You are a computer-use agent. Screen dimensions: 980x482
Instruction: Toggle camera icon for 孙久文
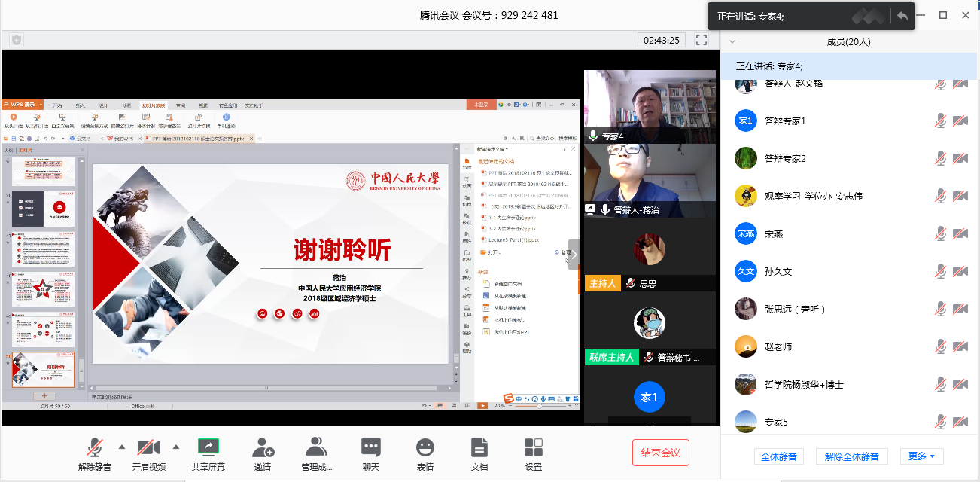(960, 271)
